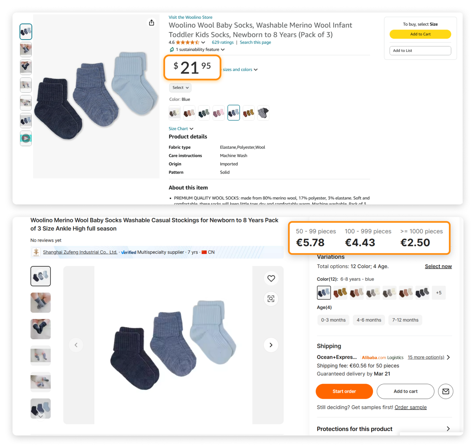Image resolution: width=476 pixels, height=448 pixels.
Task: Select the blue color swatch
Action: pos(233,112)
